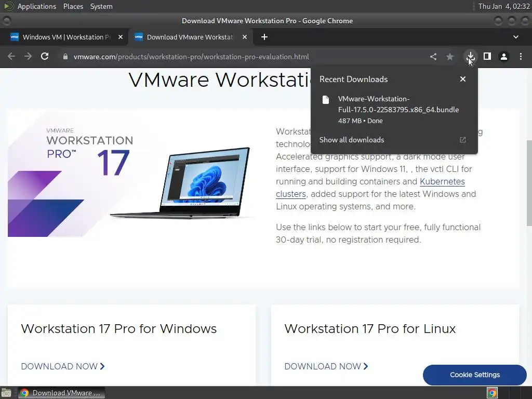The width and height of the screenshot is (532, 399).
Task: Click the downloaded bundle file icon
Action: coord(326,100)
